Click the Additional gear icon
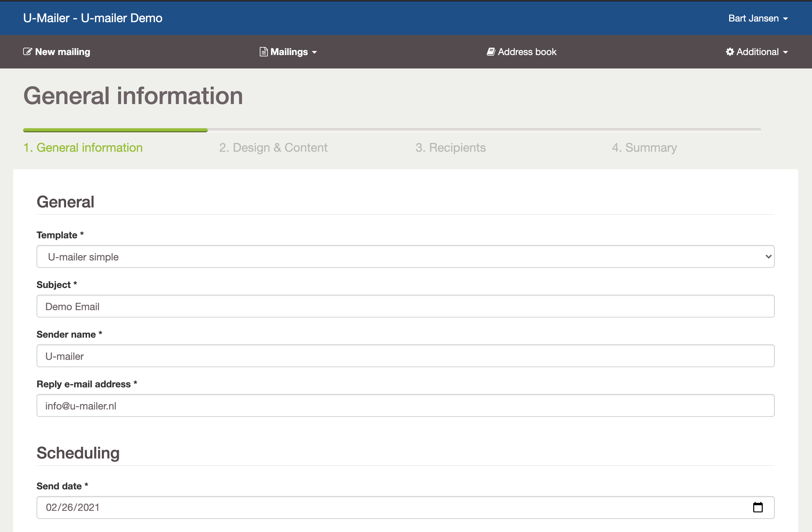Image resolution: width=812 pixels, height=532 pixels. coord(730,52)
